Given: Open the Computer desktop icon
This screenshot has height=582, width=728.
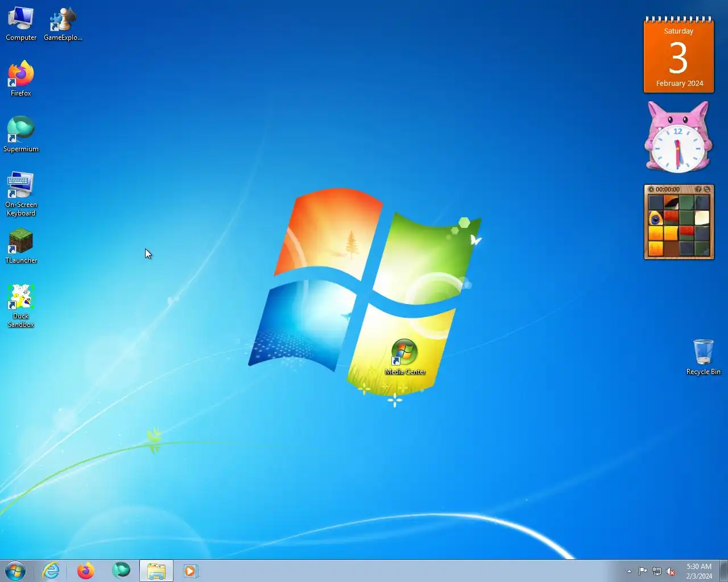Looking at the screenshot, I should pyautogui.click(x=21, y=24).
